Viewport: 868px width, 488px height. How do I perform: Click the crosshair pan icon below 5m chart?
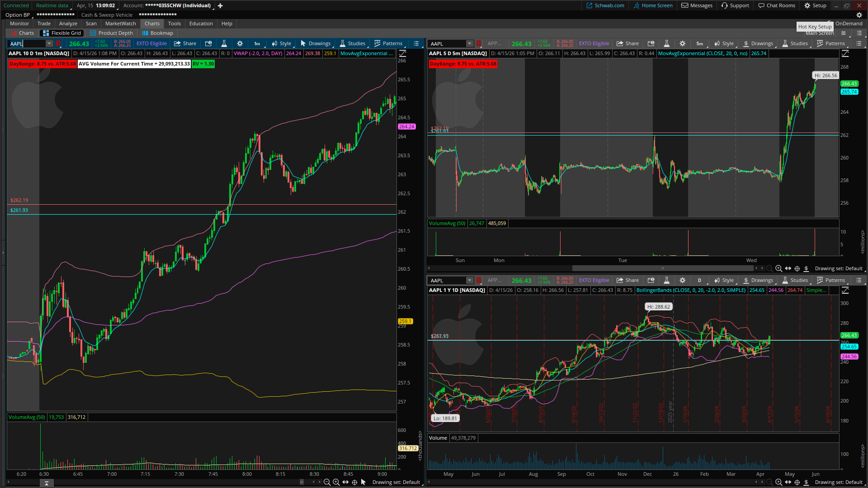[797, 269]
